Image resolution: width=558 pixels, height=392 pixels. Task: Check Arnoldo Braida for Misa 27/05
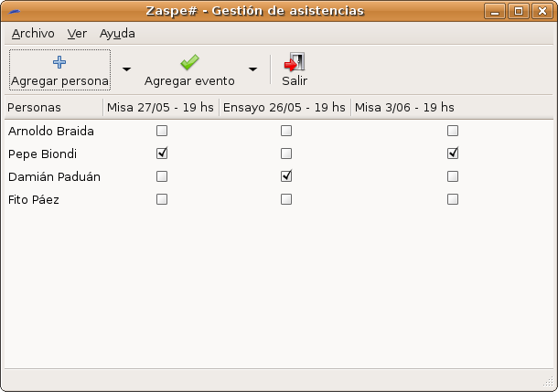[162, 131]
